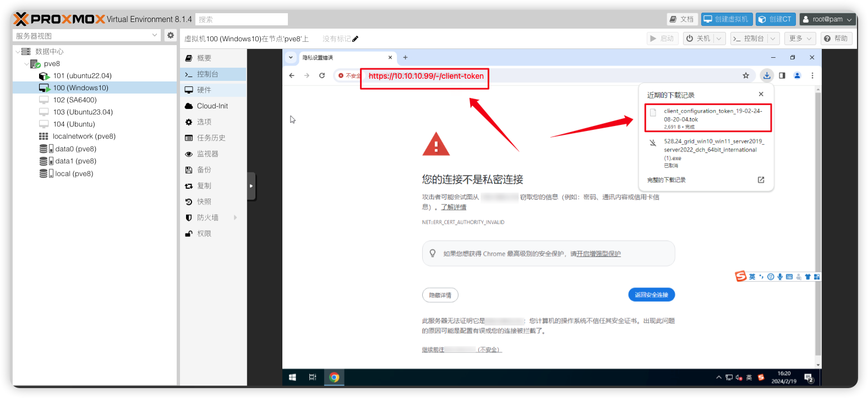Bookmark this page with star icon
Viewport: 868px width, 398px height.
(746, 75)
